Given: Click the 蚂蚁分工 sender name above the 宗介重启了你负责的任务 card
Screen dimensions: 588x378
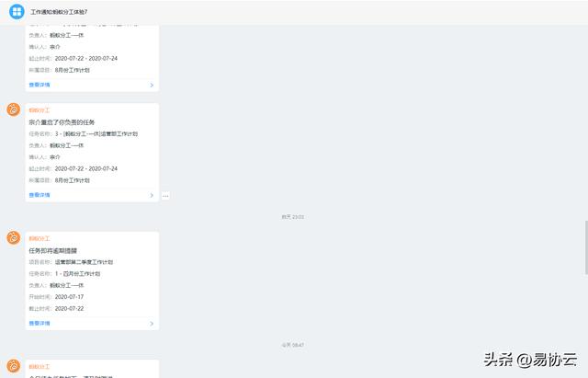Looking at the screenshot, I should click(x=40, y=110).
